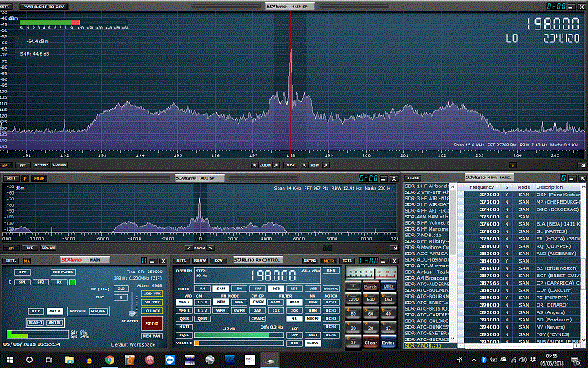The image size is (588, 368).
Task: Open SETT. in the Main SP window
Action: (6, 7)
